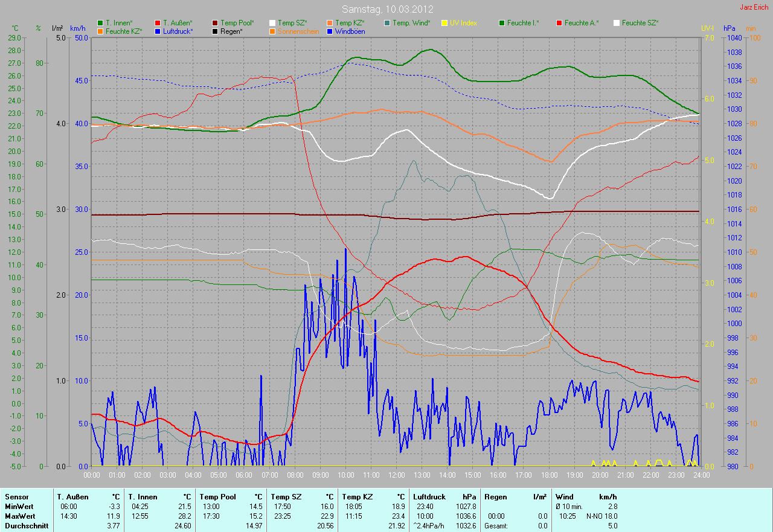Click the blue Luftdruck legend square

pos(158,31)
